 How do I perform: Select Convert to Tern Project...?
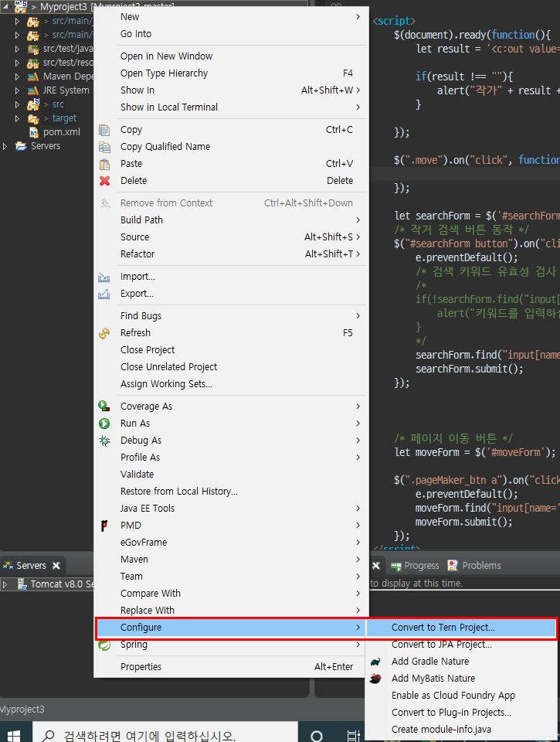click(x=461, y=628)
